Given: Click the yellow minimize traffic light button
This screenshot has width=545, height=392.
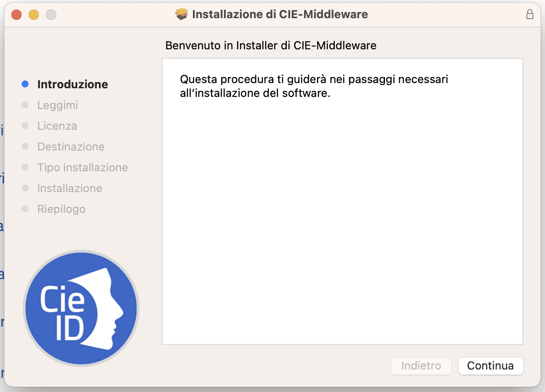Looking at the screenshot, I should click(x=33, y=14).
